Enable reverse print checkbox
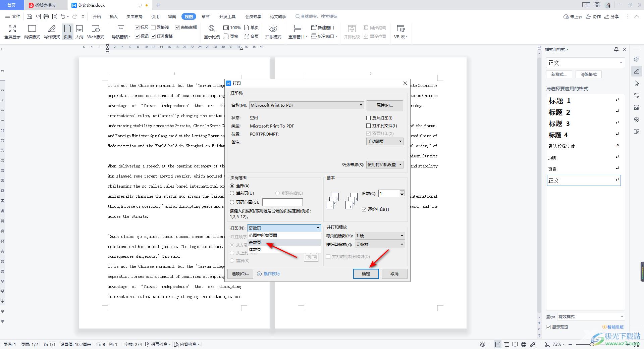Screen dimensions: 644x349 point(368,118)
